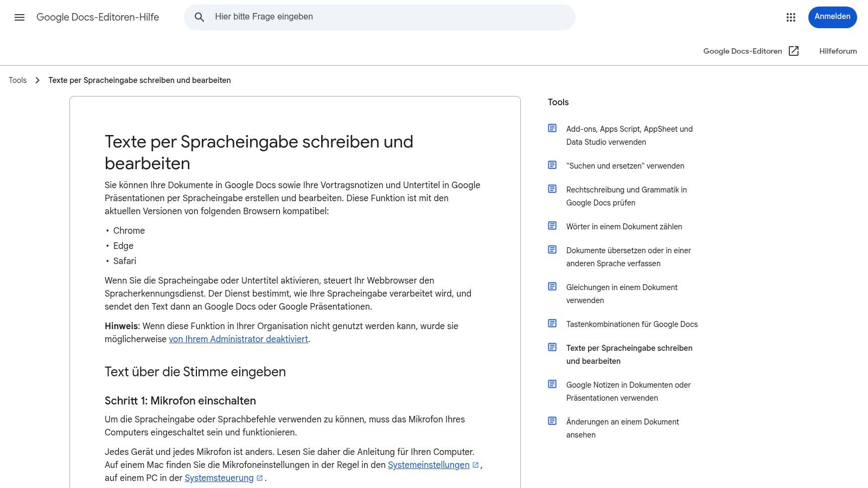Viewport: 868px width, 488px height.
Task: Focus the help search field
Action: (x=380, y=17)
